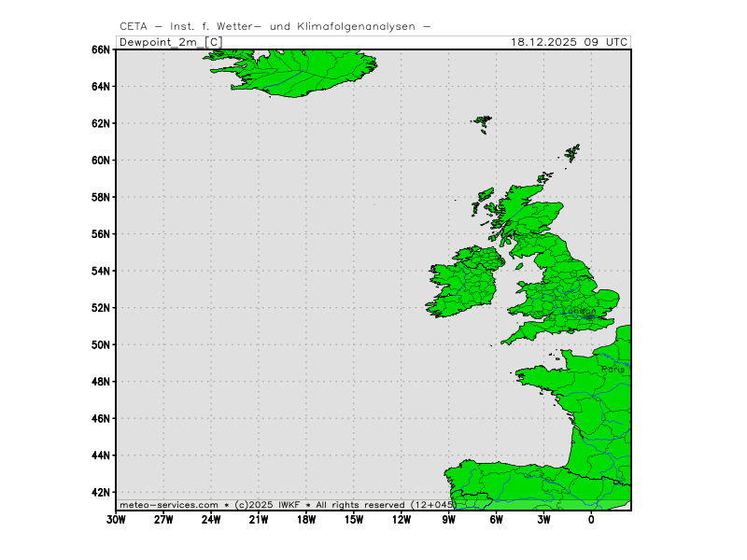Viewport: 747px width, 560px height.
Task: Click the 30W longitude axis label
Action: (116, 520)
